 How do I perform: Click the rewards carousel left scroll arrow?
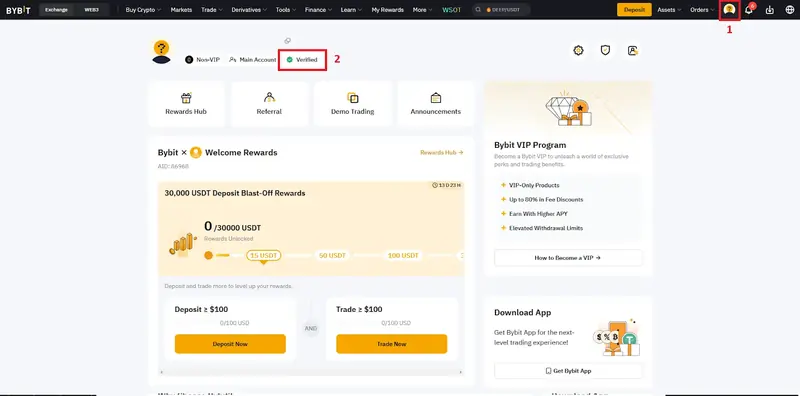pyautogui.click(x=161, y=372)
